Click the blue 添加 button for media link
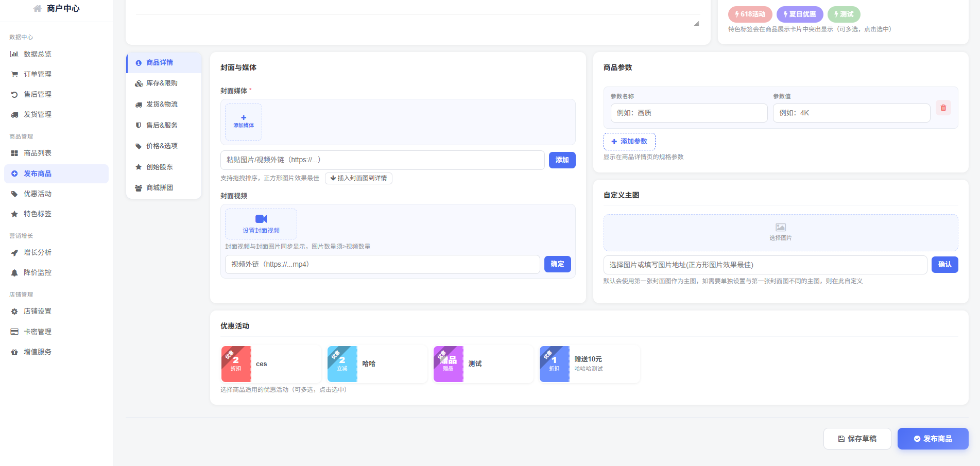Image resolution: width=980 pixels, height=466 pixels. click(562, 160)
